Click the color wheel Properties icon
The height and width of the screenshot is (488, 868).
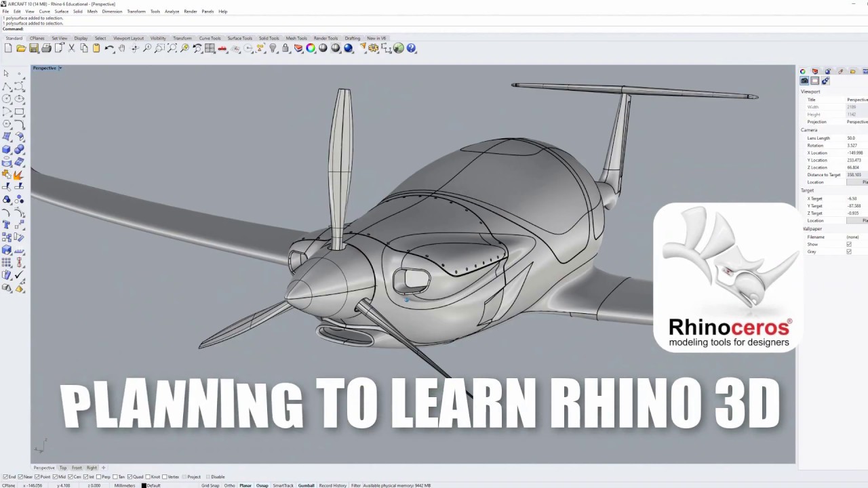pyautogui.click(x=311, y=48)
